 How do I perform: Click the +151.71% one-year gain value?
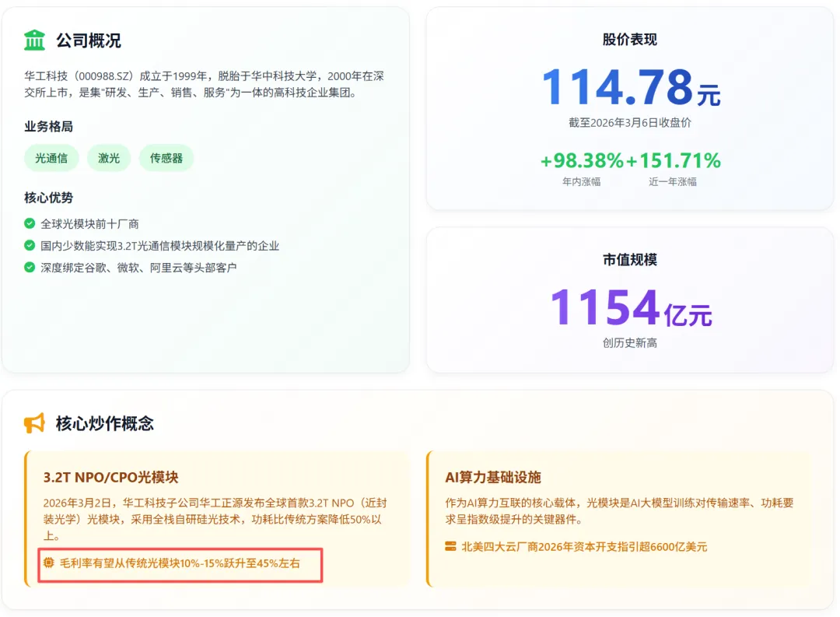point(674,160)
